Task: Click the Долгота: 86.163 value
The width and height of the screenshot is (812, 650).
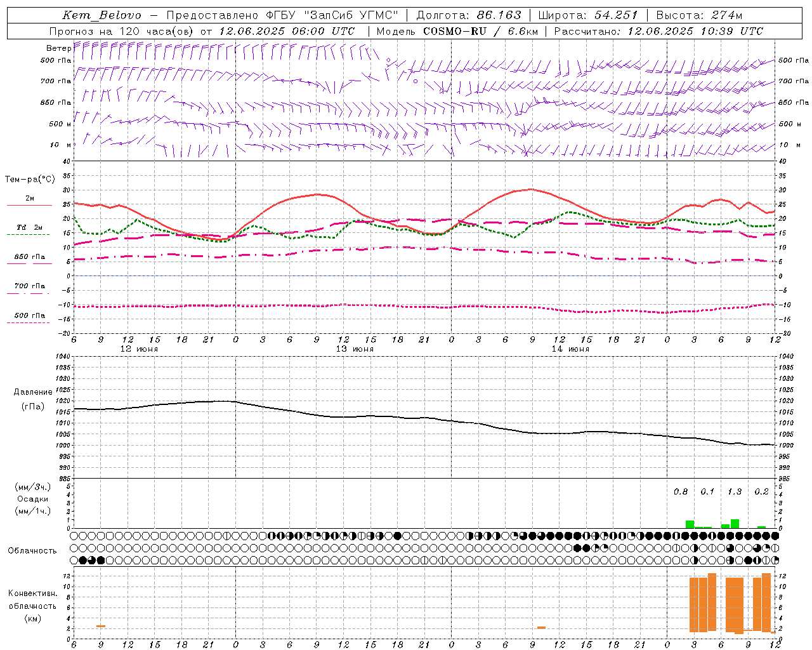Action: point(468,15)
